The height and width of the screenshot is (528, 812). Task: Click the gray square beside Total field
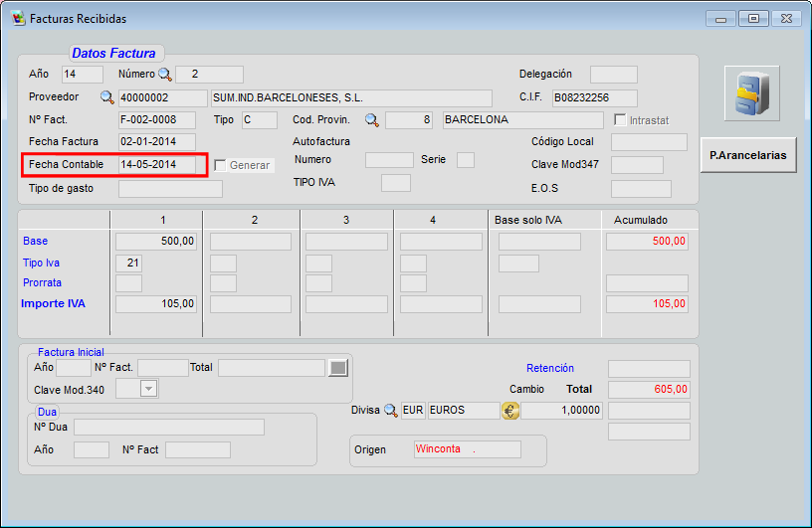339,368
